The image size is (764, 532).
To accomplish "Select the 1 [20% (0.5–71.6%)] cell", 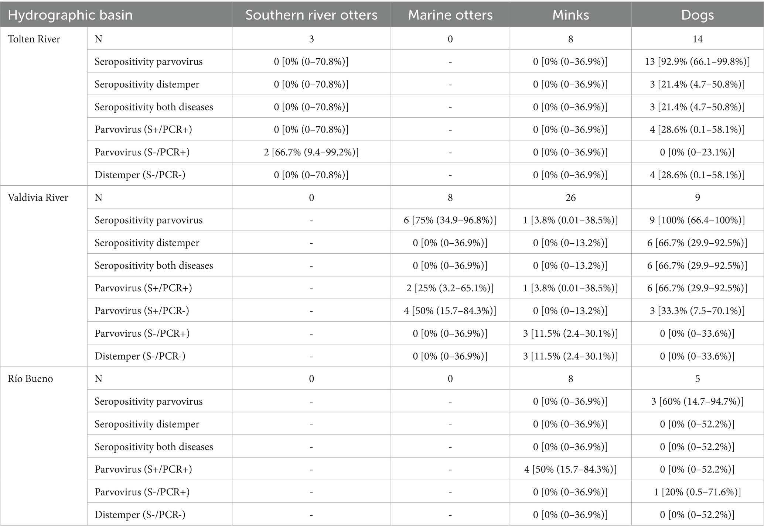I will tap(697, 492).
